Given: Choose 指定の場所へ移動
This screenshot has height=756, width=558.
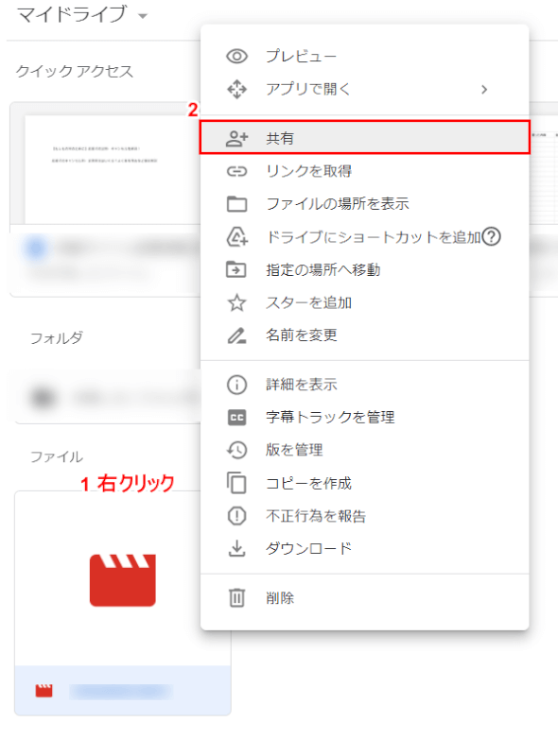Looking at the screenshot, I should [364, 269].
